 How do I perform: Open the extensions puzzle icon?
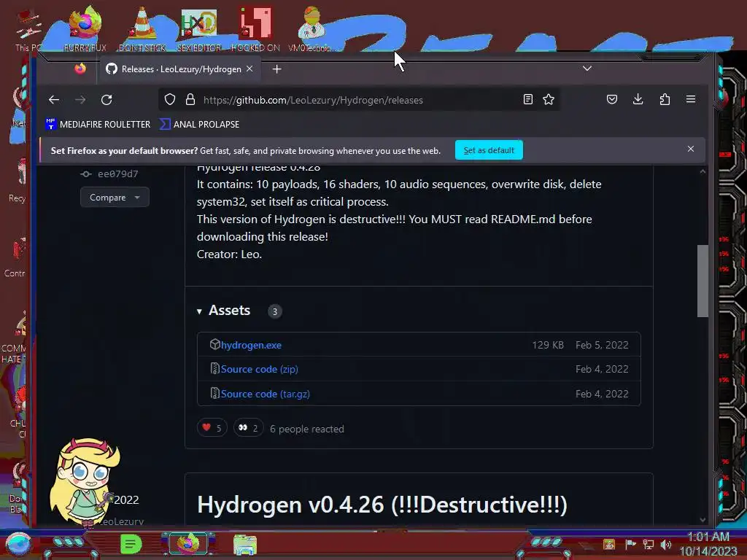pos(665,99)
